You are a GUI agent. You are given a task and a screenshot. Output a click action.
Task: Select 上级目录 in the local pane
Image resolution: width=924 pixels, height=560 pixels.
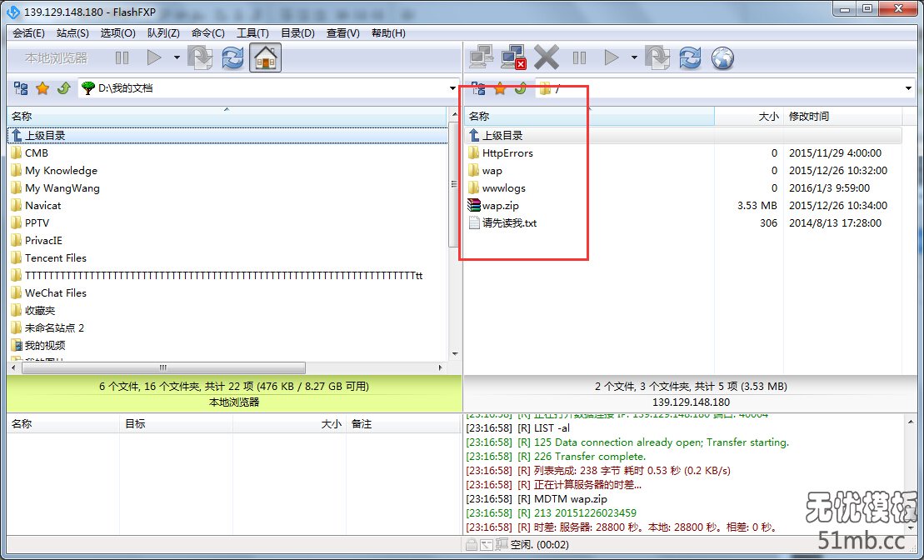pos(227,136)
